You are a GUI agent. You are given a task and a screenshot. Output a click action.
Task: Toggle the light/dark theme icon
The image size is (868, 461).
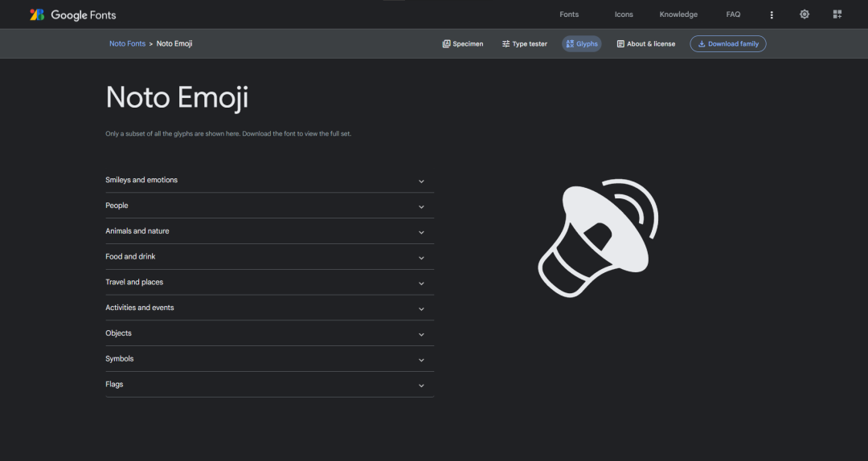point(805,14)
